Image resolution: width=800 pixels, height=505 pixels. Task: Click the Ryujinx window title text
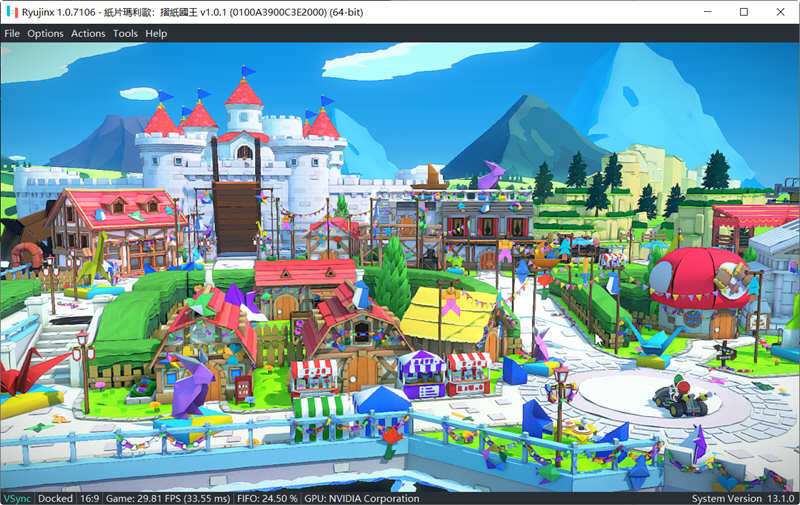[192, 12]
